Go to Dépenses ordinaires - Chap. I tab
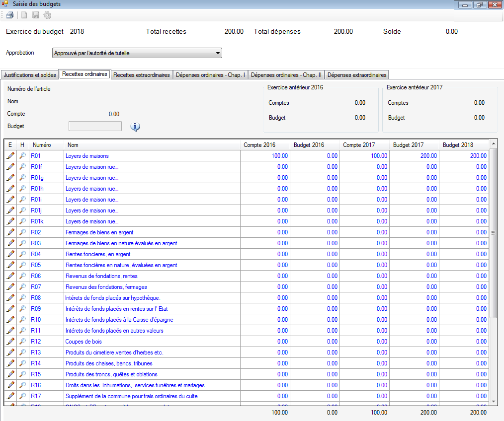 tap(211, 75)
